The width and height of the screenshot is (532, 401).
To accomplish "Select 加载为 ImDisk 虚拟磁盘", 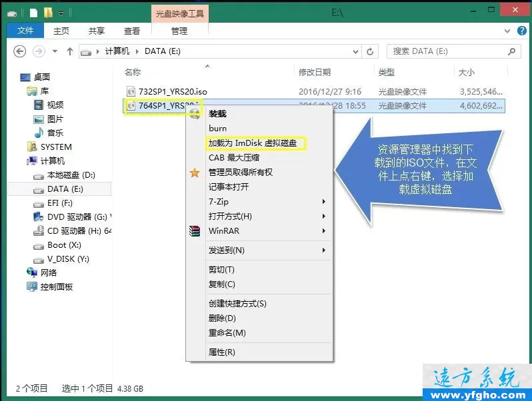I will pyautogui.click(x=253, y=143).
